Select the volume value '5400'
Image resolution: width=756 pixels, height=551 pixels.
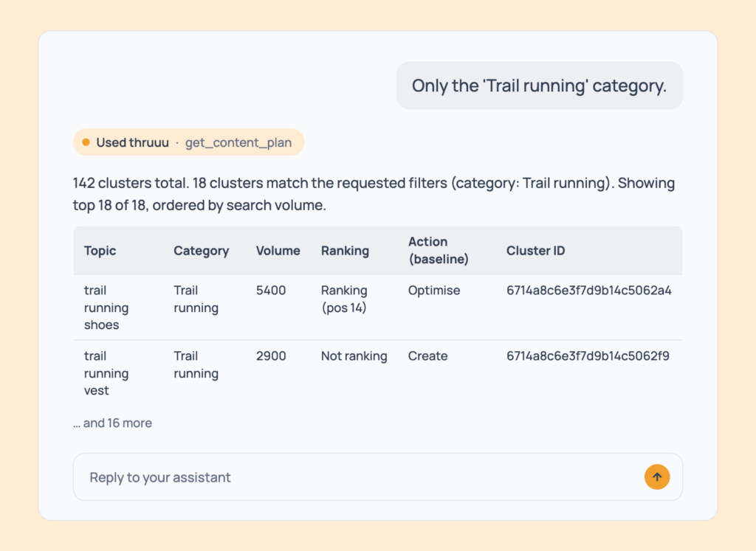pyautogui.click(x=270, y=291)
